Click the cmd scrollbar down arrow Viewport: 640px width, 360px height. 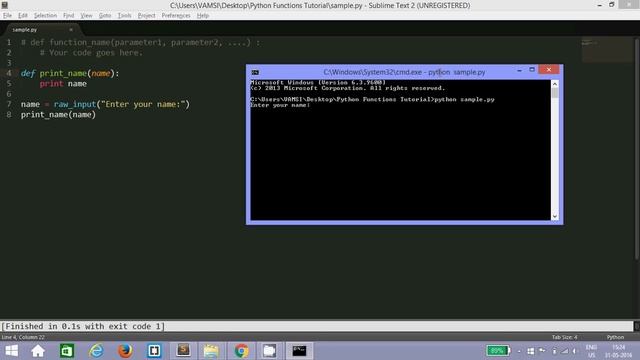click(x=555, y=216)
